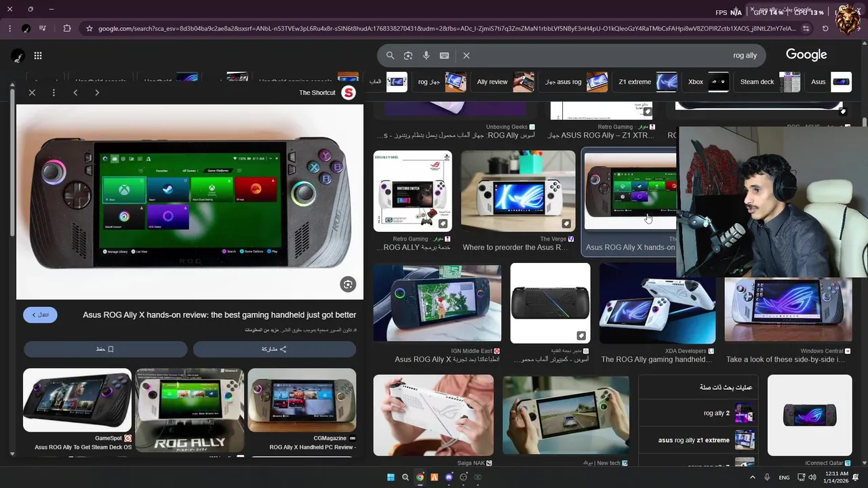Close the image preview panel
This screenshot has width=868, height=488.
pos(32,92)
